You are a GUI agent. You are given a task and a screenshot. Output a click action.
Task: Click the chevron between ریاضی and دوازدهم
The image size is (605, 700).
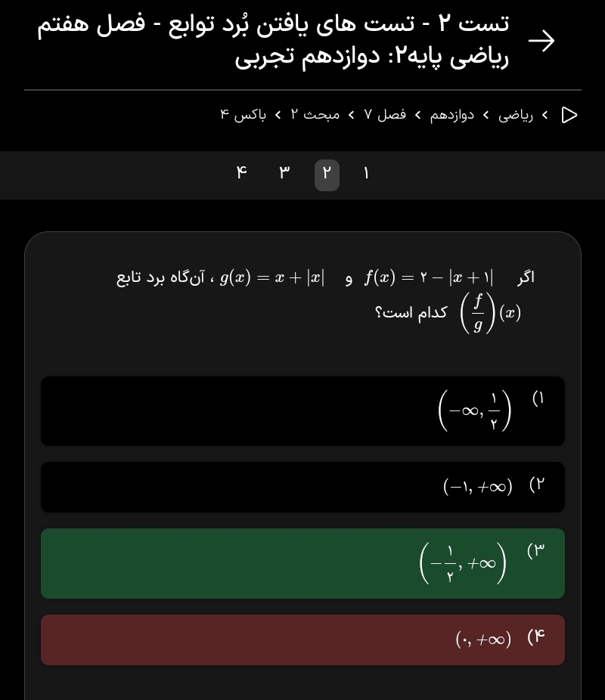(x=486, y=115)
